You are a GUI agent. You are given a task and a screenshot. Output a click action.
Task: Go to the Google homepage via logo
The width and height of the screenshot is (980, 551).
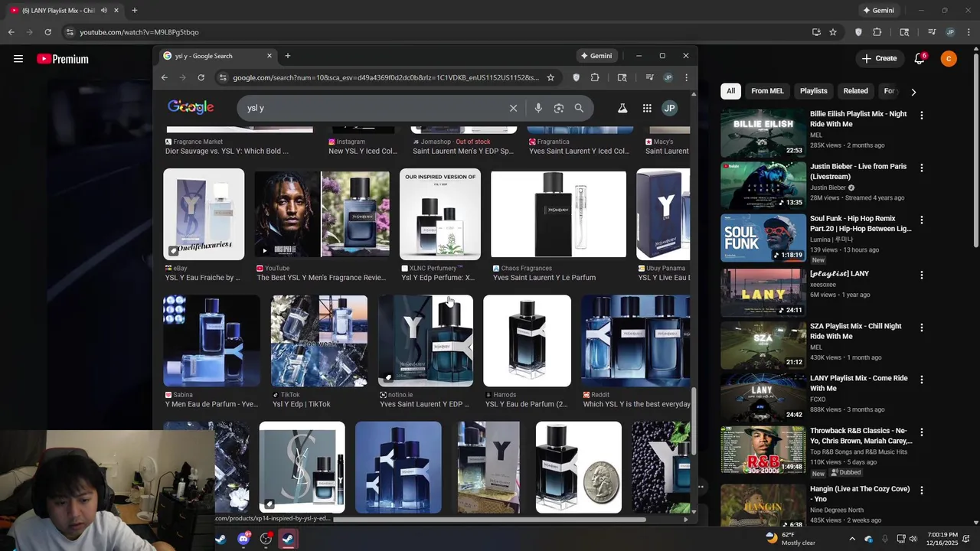point(191,107)
